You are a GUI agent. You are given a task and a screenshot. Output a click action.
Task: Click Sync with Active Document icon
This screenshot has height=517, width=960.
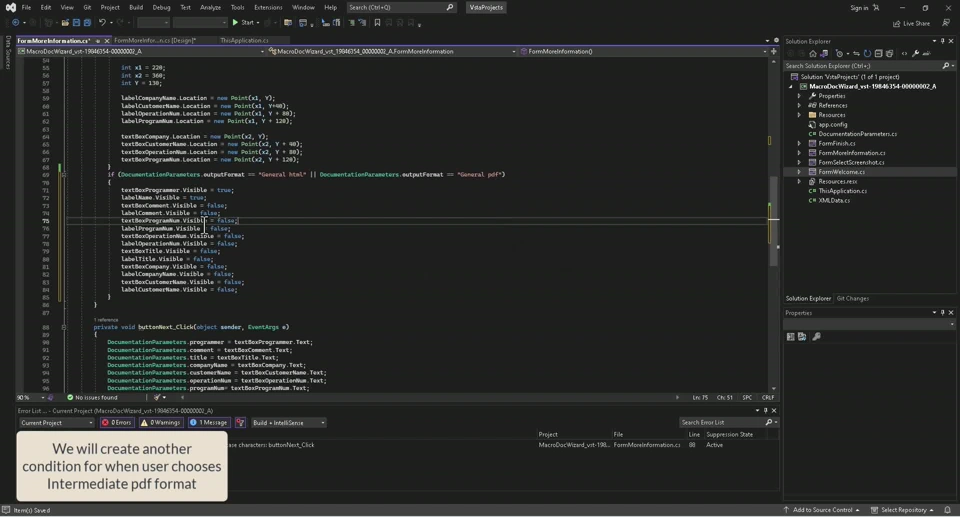point(856,53)
